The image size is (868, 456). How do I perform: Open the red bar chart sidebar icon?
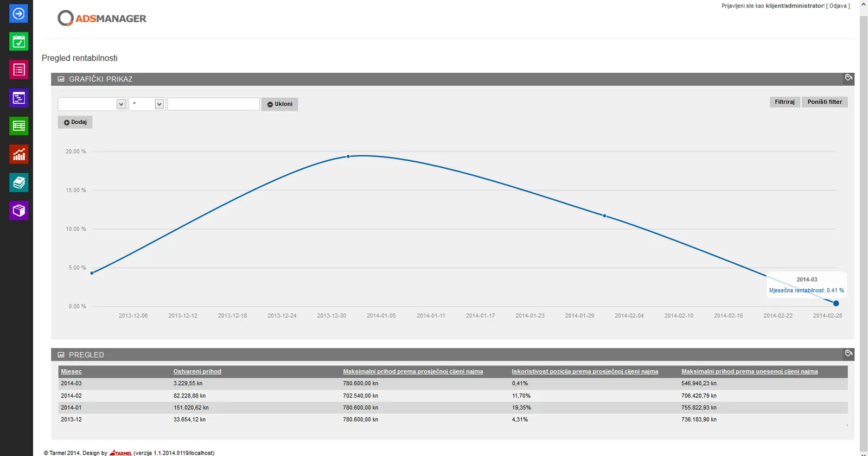point(18,155)
